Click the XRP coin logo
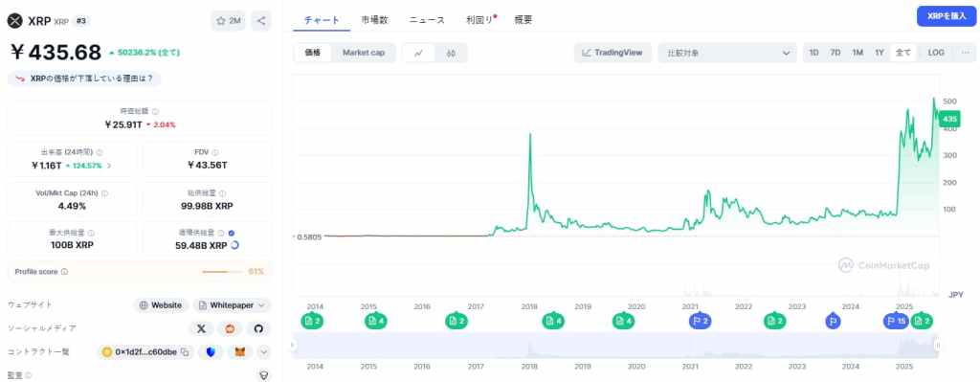This screenshot has width=980, height=382. click(14, 21)
